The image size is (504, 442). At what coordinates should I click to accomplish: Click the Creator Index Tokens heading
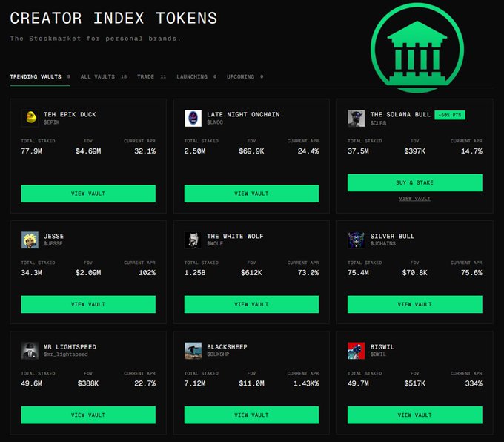point(113,18)
